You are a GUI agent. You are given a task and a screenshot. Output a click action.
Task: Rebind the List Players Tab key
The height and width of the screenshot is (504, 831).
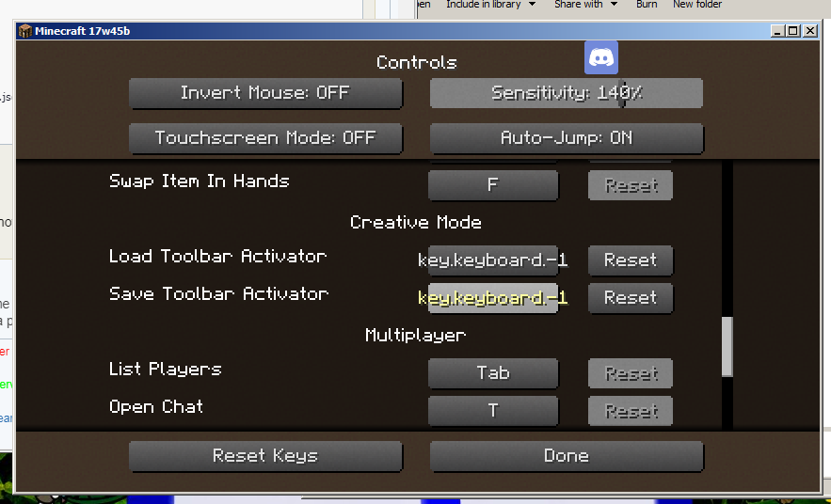coord(493,372)
